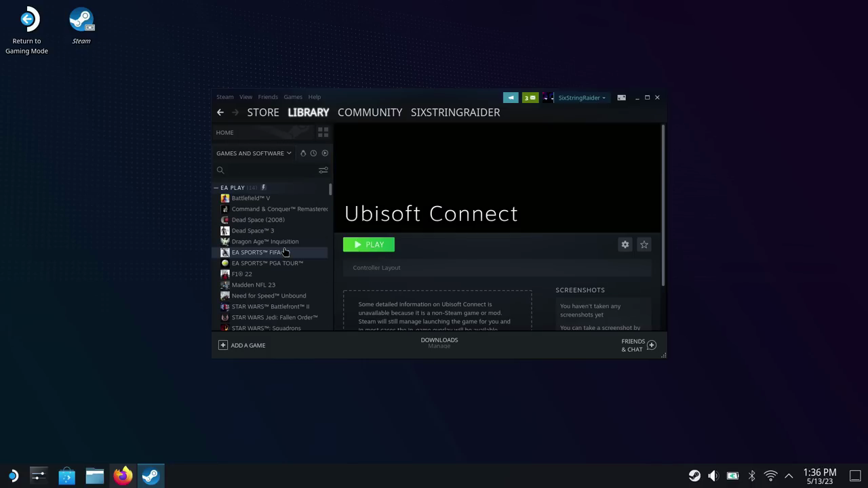Viewport: 868px width, 488px height.
Task: Go back with the left arrow
Action: point(220,113)
